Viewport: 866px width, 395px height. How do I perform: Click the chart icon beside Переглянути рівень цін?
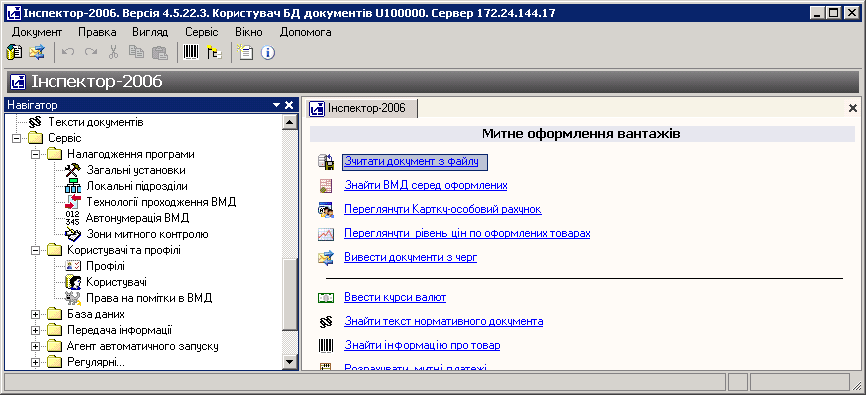click(x=326, y=234)
